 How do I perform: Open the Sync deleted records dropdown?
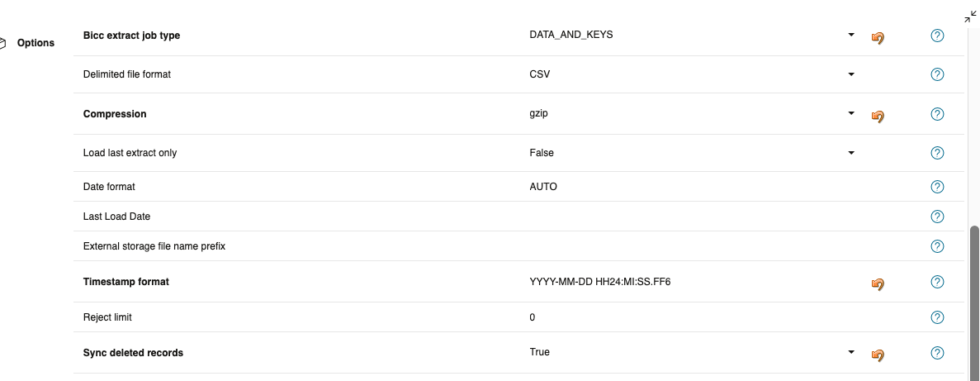pos(851,353)
